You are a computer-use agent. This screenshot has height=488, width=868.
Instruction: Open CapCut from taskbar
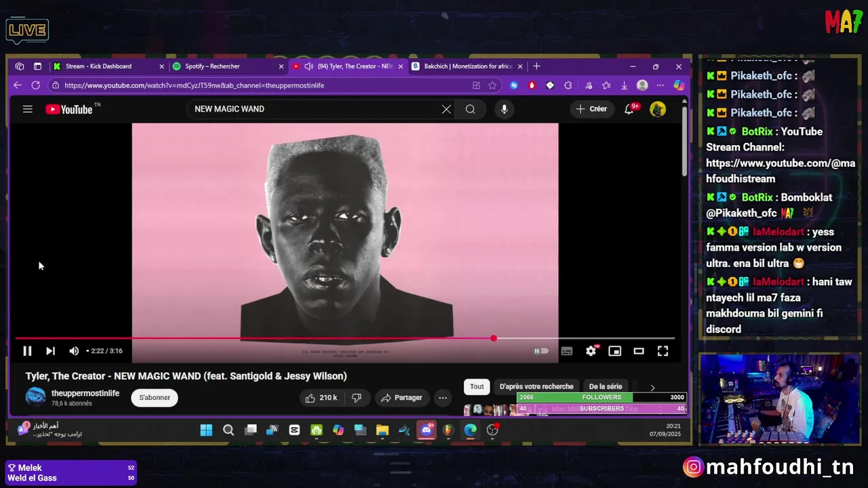tap(294, 430)
